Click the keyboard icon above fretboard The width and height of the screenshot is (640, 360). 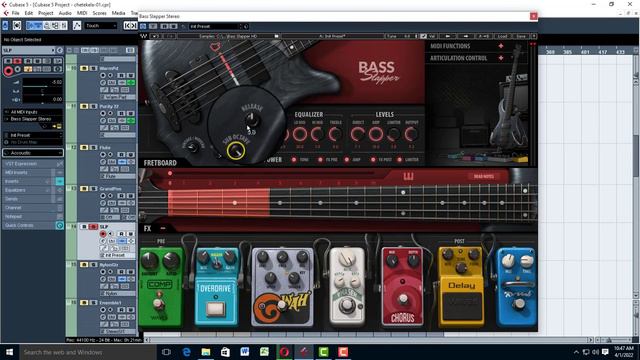tap(409, 176)
